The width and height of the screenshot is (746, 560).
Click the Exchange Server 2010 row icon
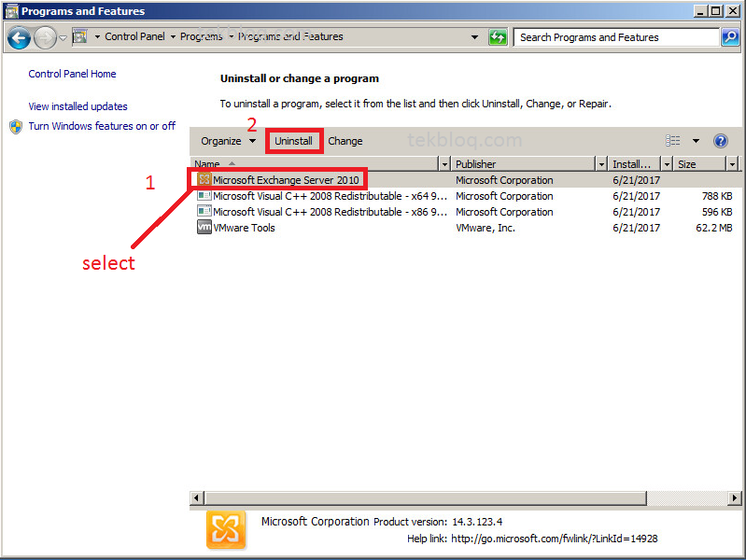[204, 179]
